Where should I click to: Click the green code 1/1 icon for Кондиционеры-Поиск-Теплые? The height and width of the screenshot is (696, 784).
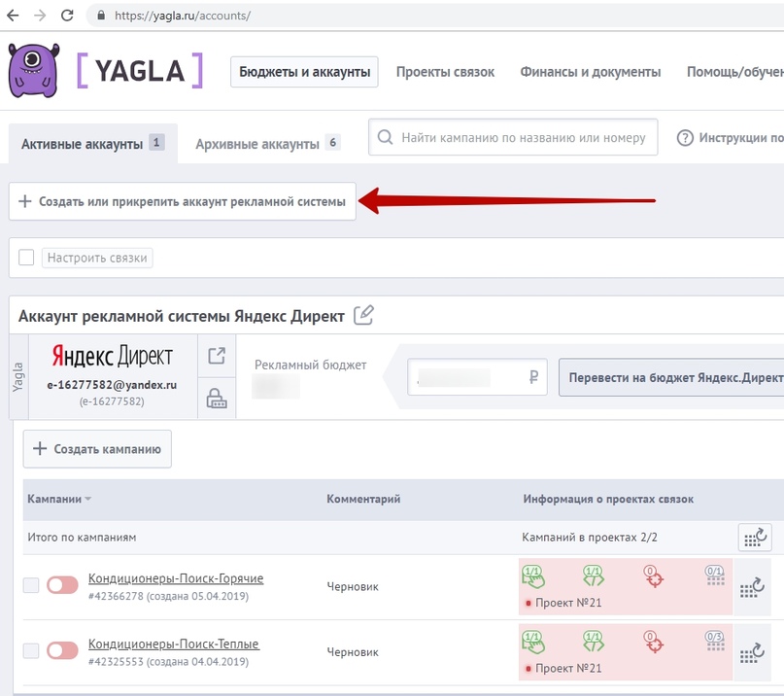point(594,642)
